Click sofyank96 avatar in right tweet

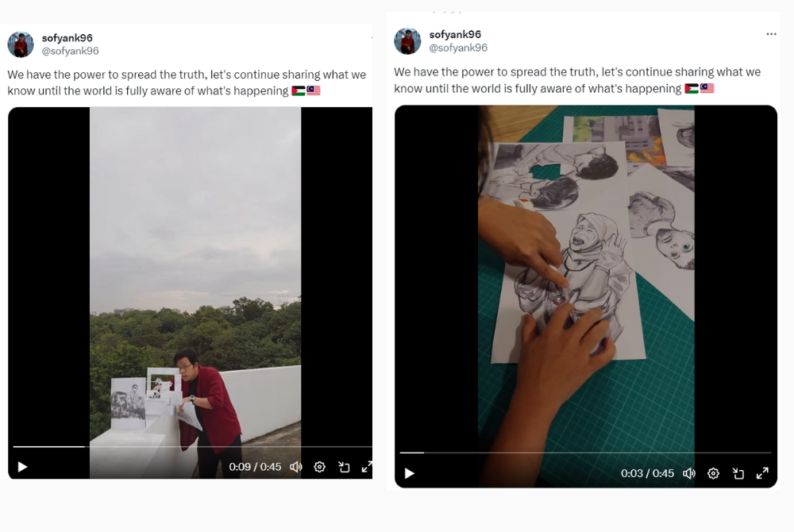pyautogui.click(x=407, y=41)
